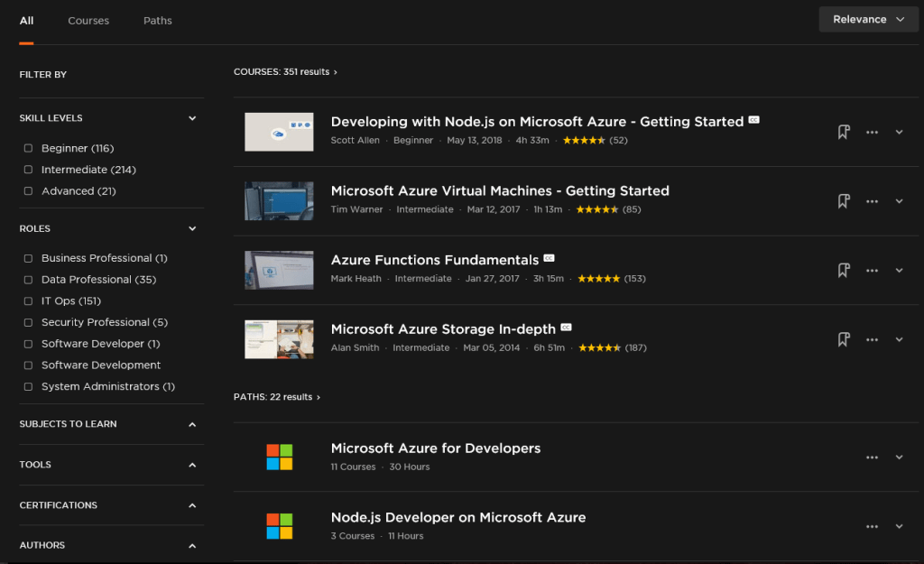Toggle the Software Development role checkbox
Image resolution: width=924 pixels, height=564 pixels.
click(x=28, y=365)
